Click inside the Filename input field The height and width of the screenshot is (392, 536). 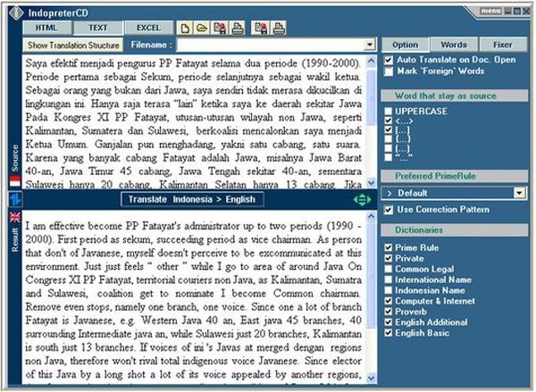click(x=271, y=45)
